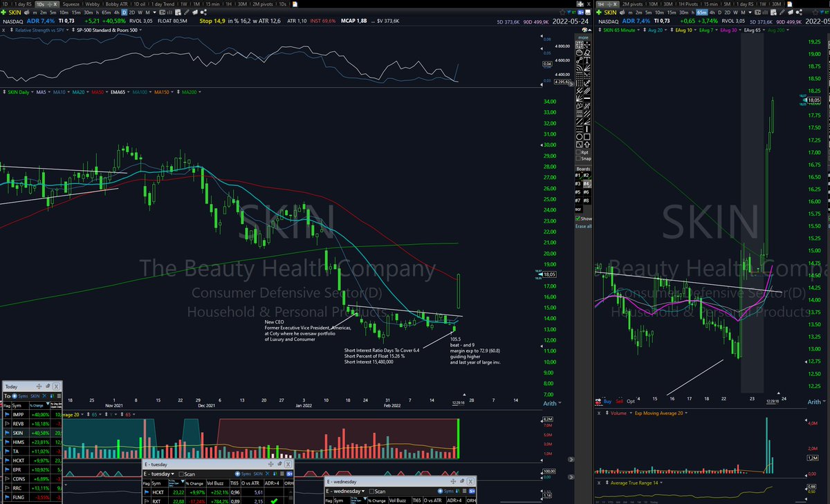Select the fibonacci arcs drawing tool
This screenshot has height=504, width=830.
coord(579,68)
